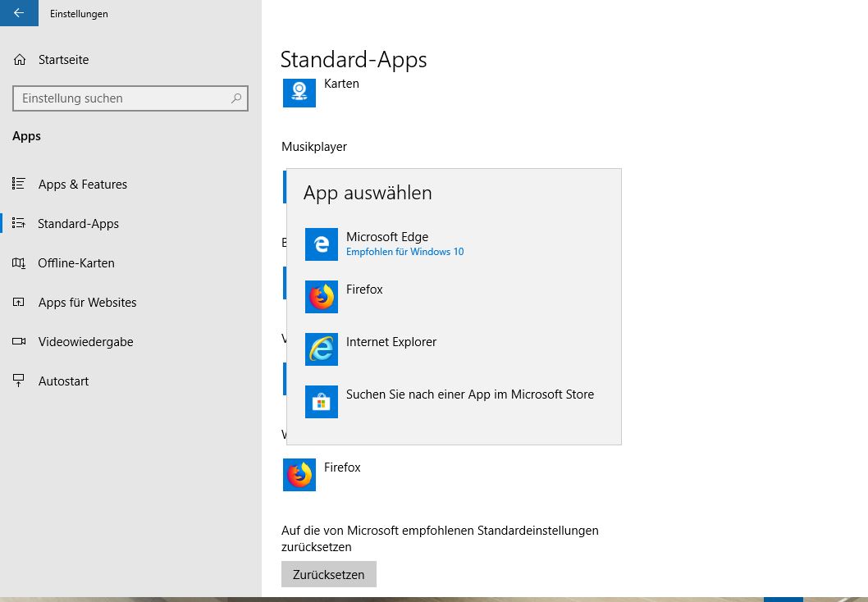868x602 pixels.
Task: Click the Apps & Features list icon
Action: (18, 184)
